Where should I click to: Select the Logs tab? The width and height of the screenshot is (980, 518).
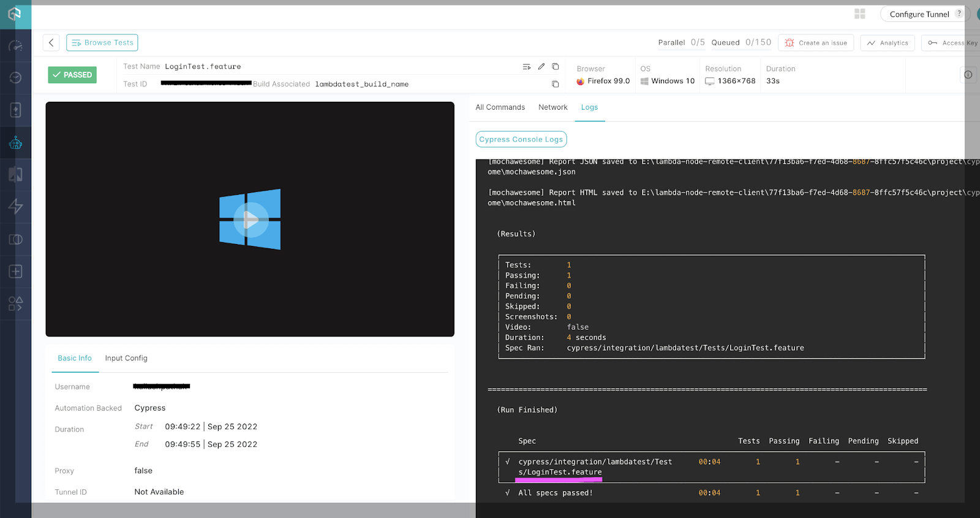589,107
